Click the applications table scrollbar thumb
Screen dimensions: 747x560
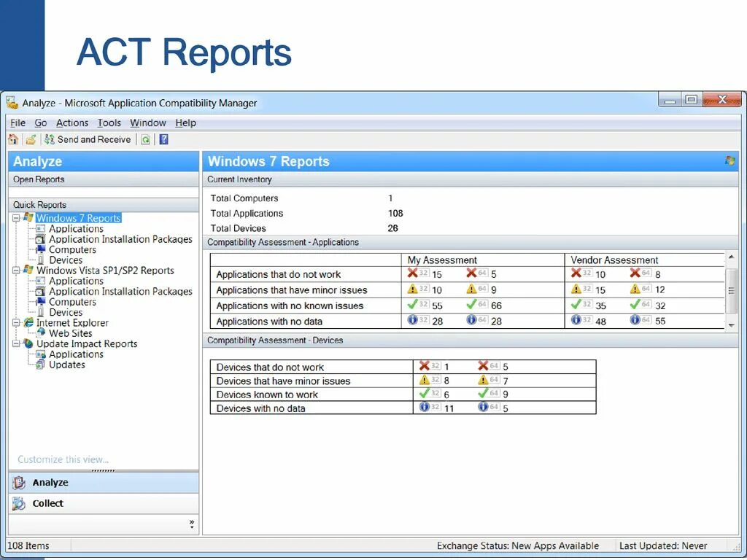(731, 290)
